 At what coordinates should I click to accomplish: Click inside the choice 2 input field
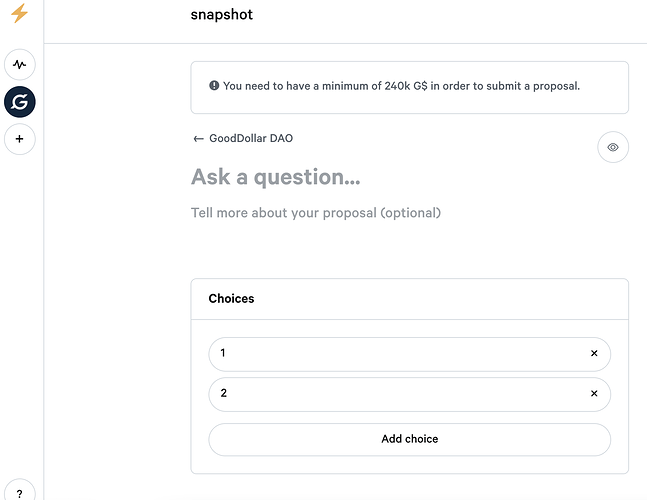click(398, 394)
